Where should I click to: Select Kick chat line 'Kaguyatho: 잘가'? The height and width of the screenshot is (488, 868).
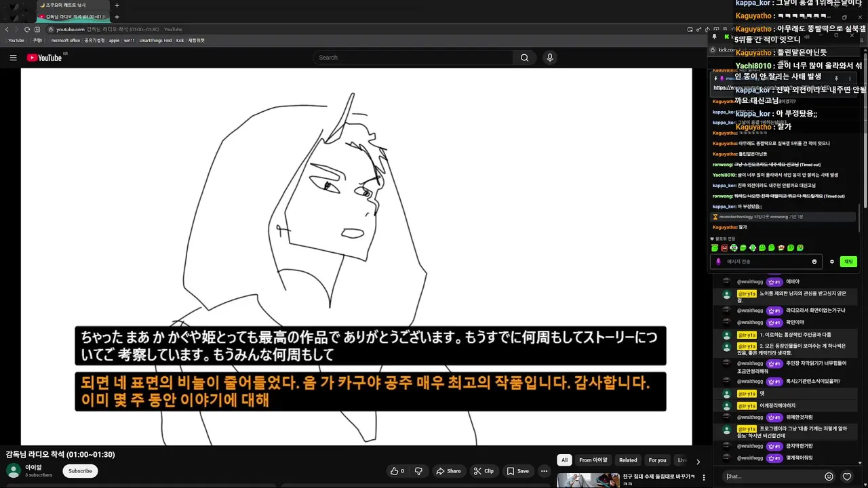coord(730,227)
